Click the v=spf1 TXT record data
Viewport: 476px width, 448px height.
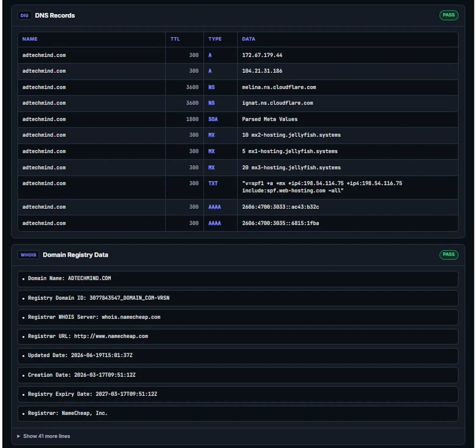click(322, 187)
